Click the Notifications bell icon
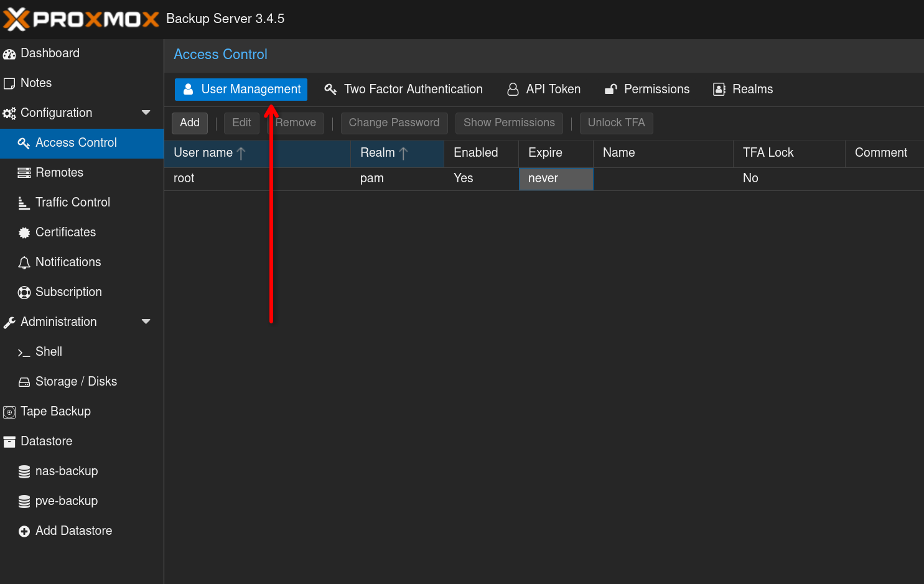This screenshot has height=584, width=924. tap(24, 262)
